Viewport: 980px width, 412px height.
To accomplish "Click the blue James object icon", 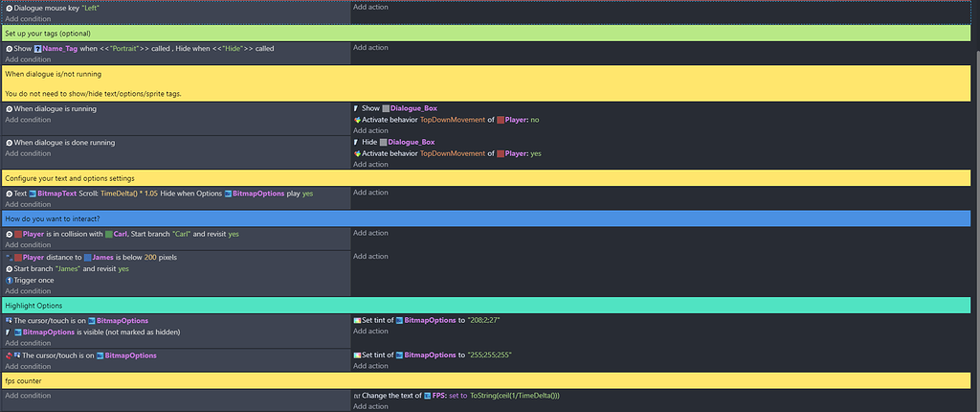I will coord(87,258).
